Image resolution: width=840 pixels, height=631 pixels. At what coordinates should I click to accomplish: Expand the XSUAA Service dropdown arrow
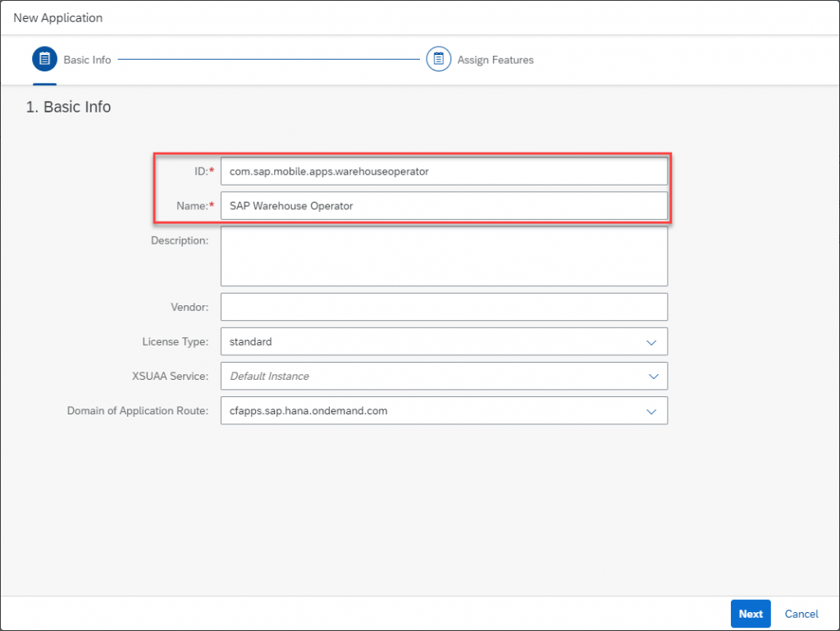pyautogui.click(x=654, y=377)
